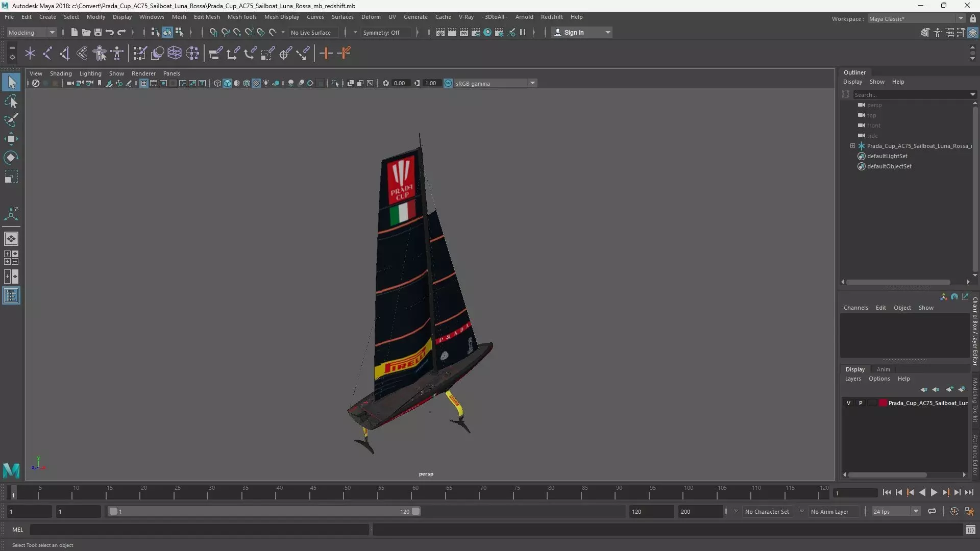This screenshot has height=551, width=980.
Task: Open the 24 fps frame rate dropdown
Action: pyautogui.click(x=895, y=511)
